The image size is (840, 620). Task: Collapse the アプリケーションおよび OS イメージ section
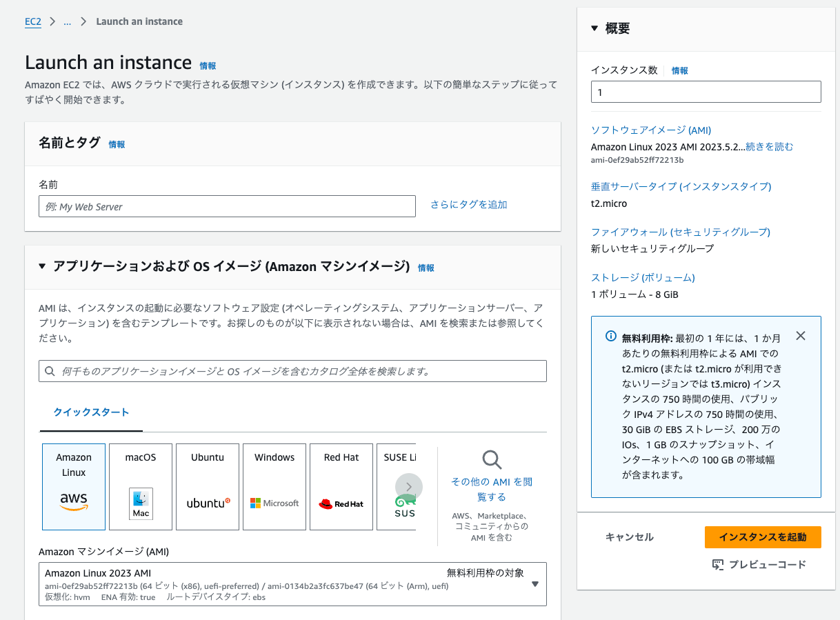coord(42,266)
